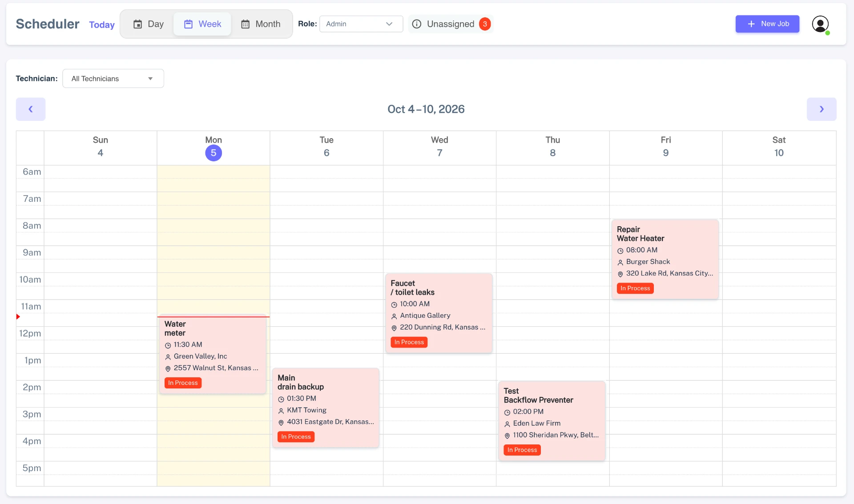Click location pin beside 320 Lake Rd
This screenshot has height=504, width=854.
tap(620, 274)
